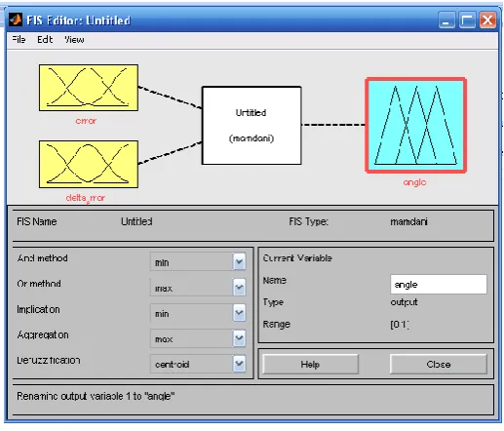Click the 'And method' label

[x=43, y=258]
